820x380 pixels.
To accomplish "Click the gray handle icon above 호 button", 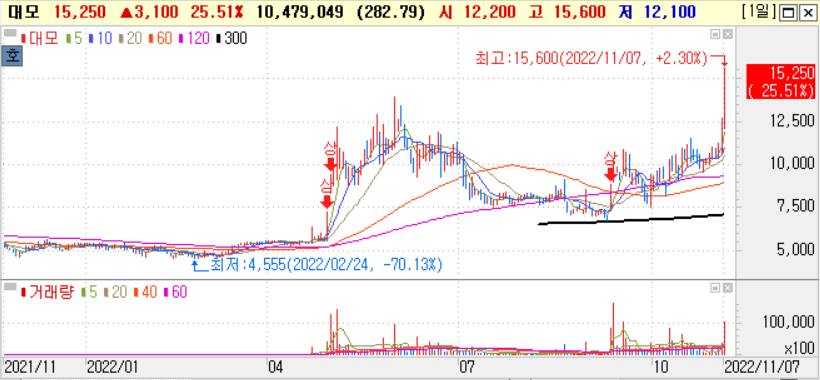I will [x=11, y=33].
